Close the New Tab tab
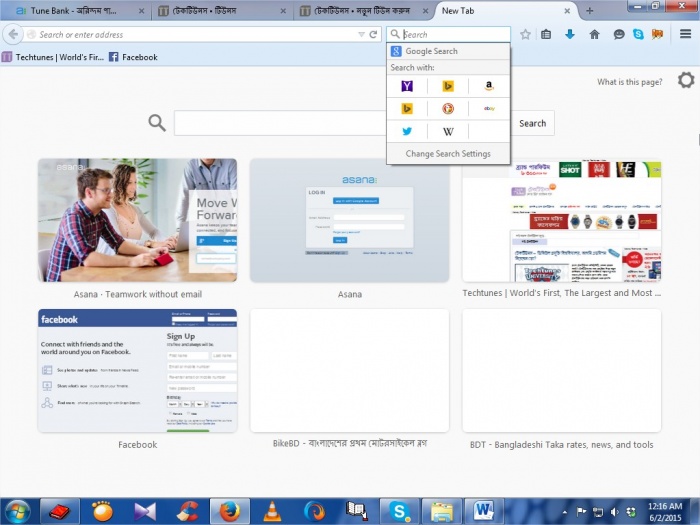700x525 pixels. (567, 11)
